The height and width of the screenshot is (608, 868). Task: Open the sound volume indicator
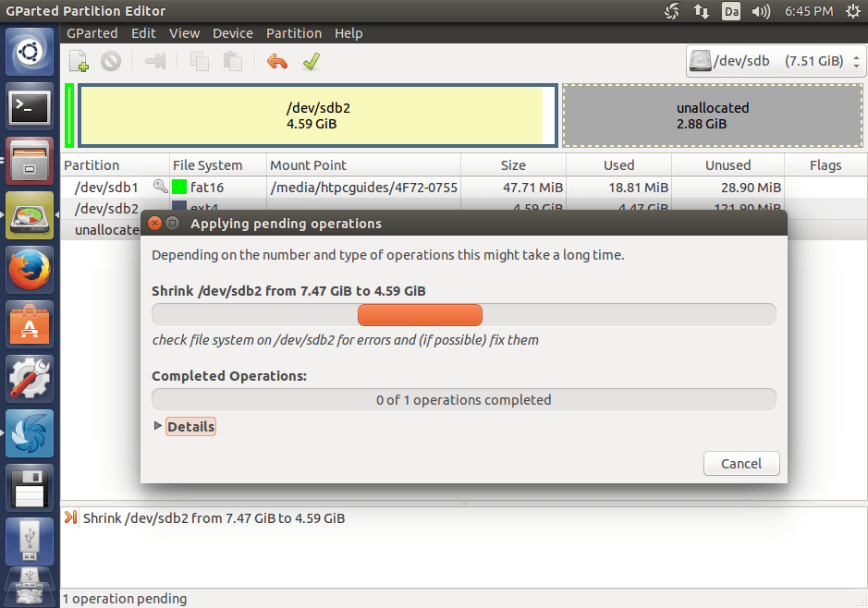[761, 11]
